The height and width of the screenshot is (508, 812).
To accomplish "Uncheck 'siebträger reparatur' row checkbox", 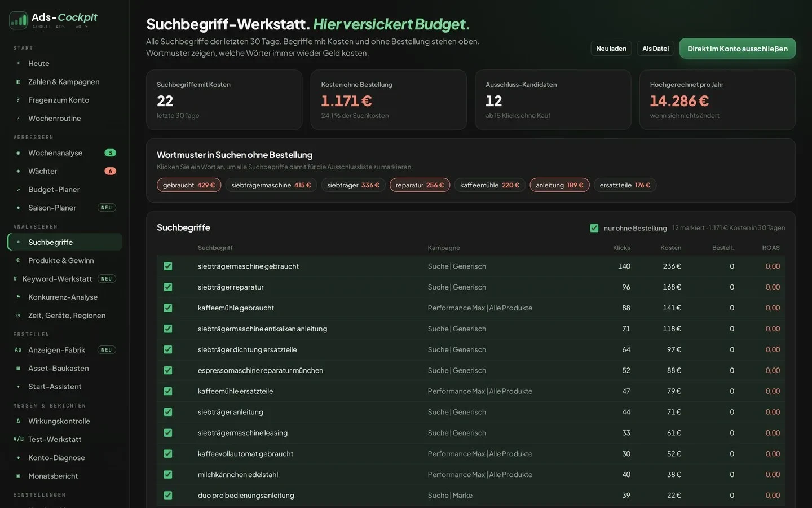I will pyautogui.click(x=168, y=287).
